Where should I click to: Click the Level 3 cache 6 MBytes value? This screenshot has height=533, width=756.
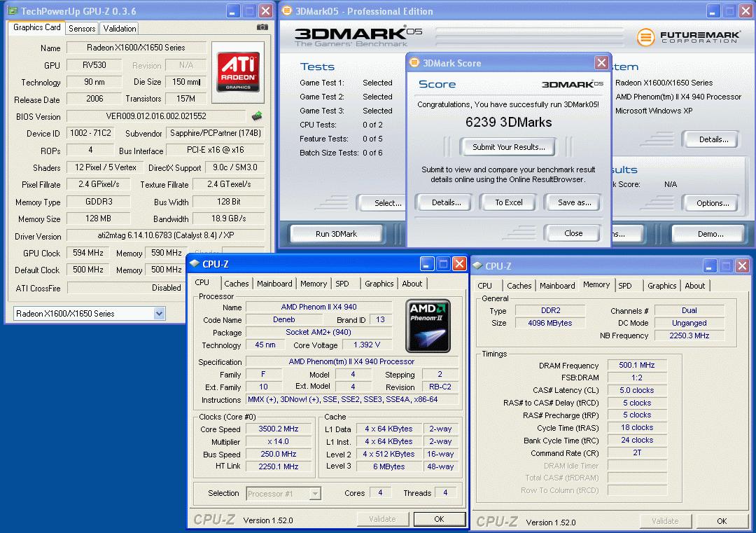click(388, 466)
